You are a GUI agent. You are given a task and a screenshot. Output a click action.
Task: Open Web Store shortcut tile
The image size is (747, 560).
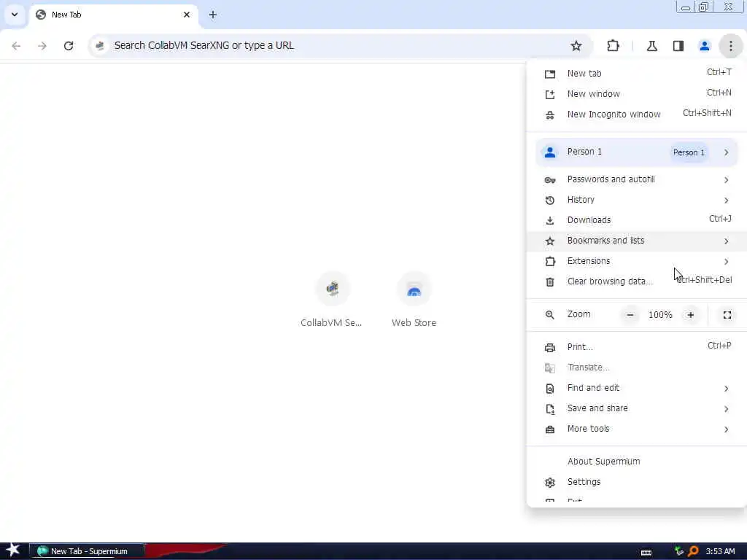click(414, 300)
